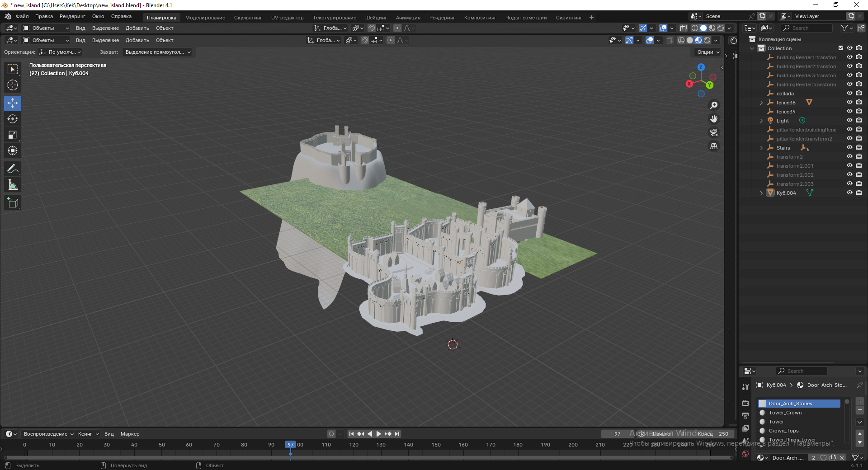Add a new collection in the outliner

(860, 28)
